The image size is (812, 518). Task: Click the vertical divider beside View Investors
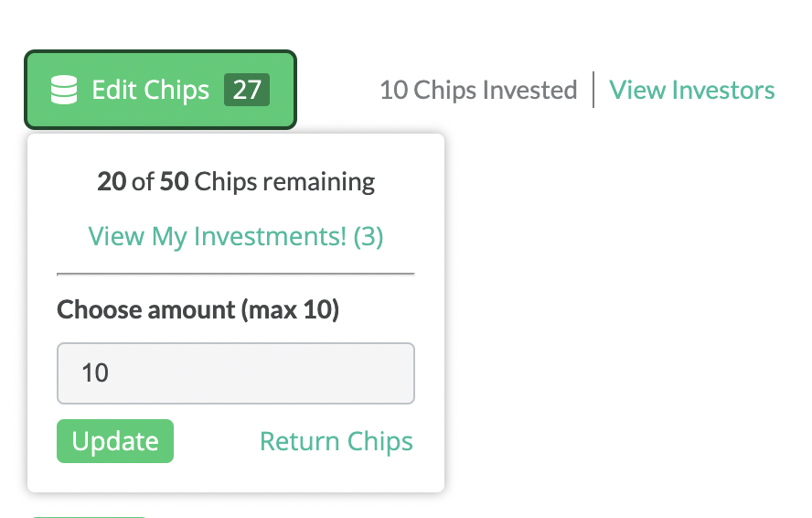(x=593, y=90)
